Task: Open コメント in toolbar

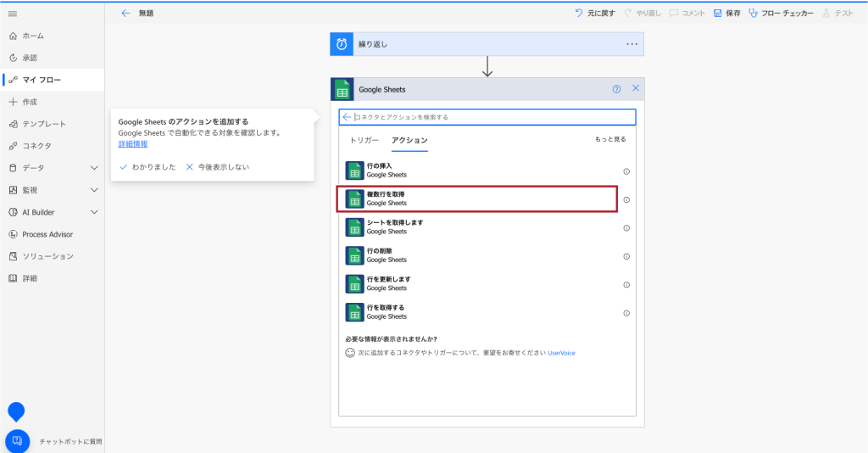Action: (687, 14)
